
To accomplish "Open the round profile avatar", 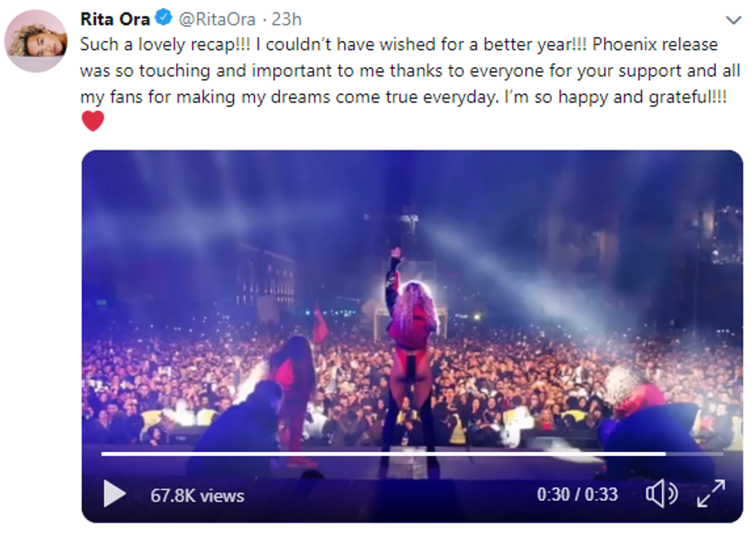I will click(36, 41).
